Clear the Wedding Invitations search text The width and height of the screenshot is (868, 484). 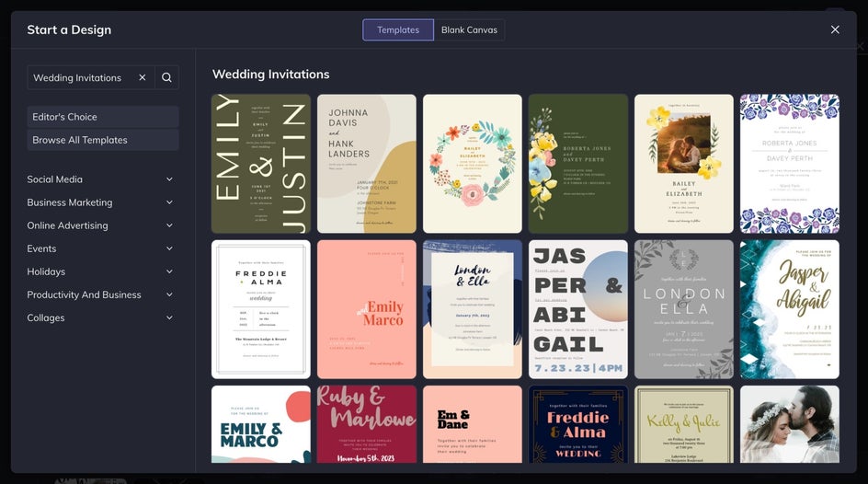[143, 77]
